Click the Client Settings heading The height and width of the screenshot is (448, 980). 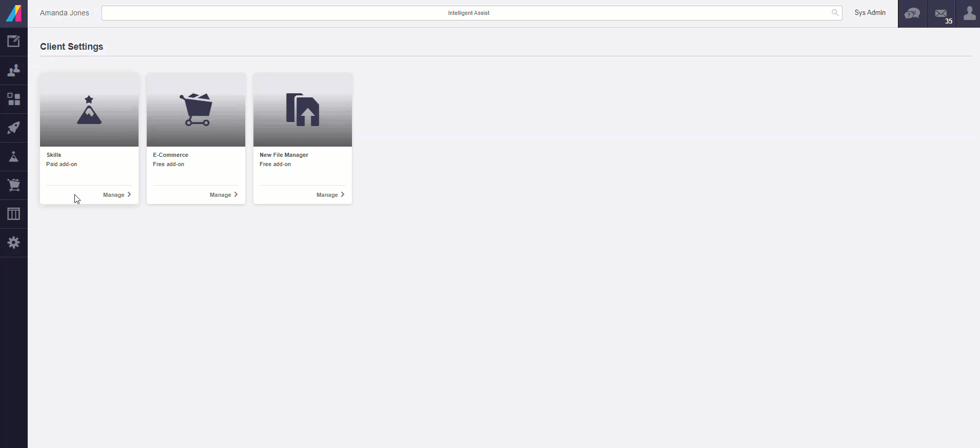coord(72,47)
